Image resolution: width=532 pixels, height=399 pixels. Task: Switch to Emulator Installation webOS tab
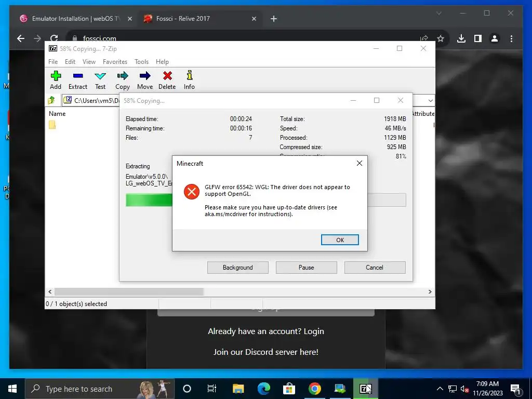(x=76, y=19)
